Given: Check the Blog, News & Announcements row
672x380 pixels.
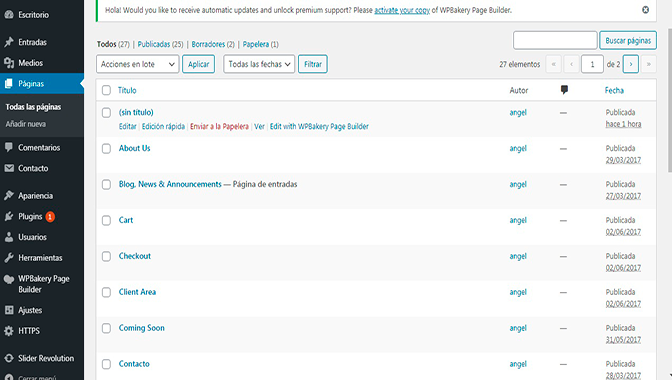Looking at the screenshot, I should (x=106, y=184).
